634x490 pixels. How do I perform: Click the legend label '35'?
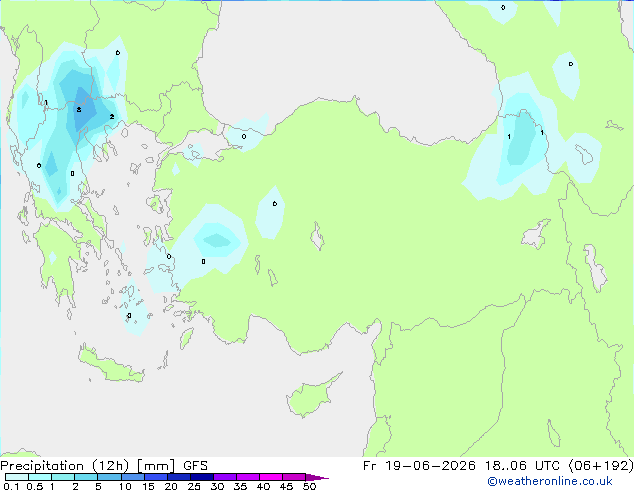(240, 486)
